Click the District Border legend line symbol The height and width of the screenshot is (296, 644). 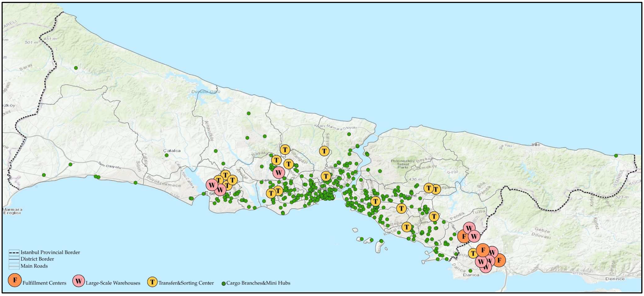point(14,259)
